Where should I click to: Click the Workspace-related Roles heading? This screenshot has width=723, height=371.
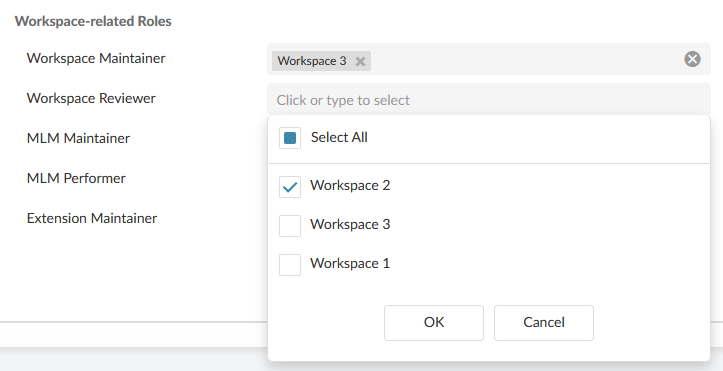click(93, 21)
